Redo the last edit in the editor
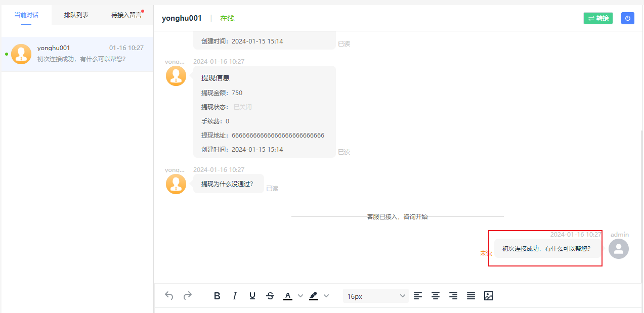This screenshot has height=313, width=644. click(x=187, y=296)
